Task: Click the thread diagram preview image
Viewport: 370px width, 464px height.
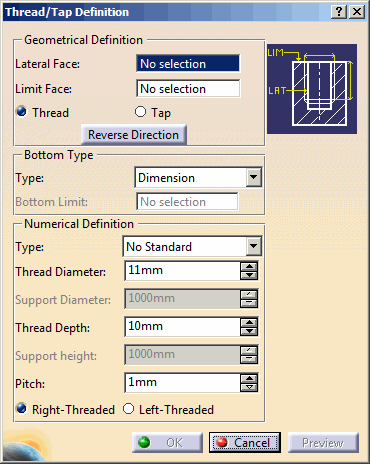Action: point(312,89)
